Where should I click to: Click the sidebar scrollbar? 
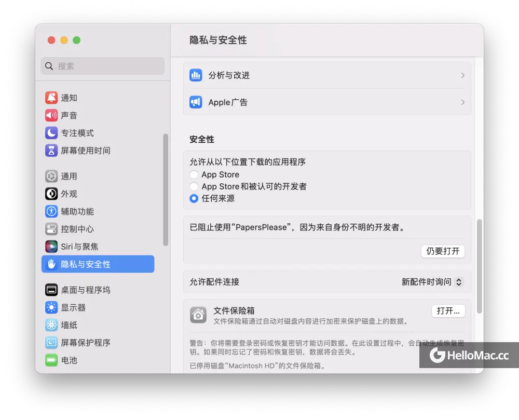click(x=165, y=189)
